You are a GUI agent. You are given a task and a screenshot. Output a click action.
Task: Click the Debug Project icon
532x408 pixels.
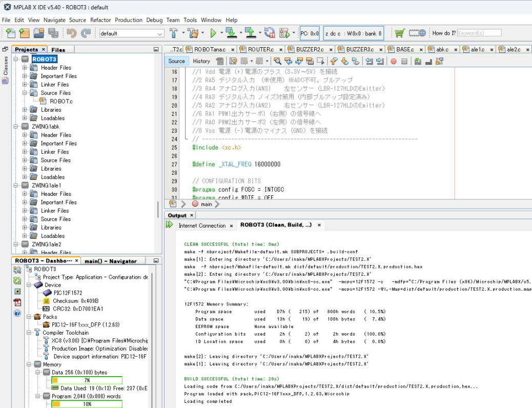point(284,33)
